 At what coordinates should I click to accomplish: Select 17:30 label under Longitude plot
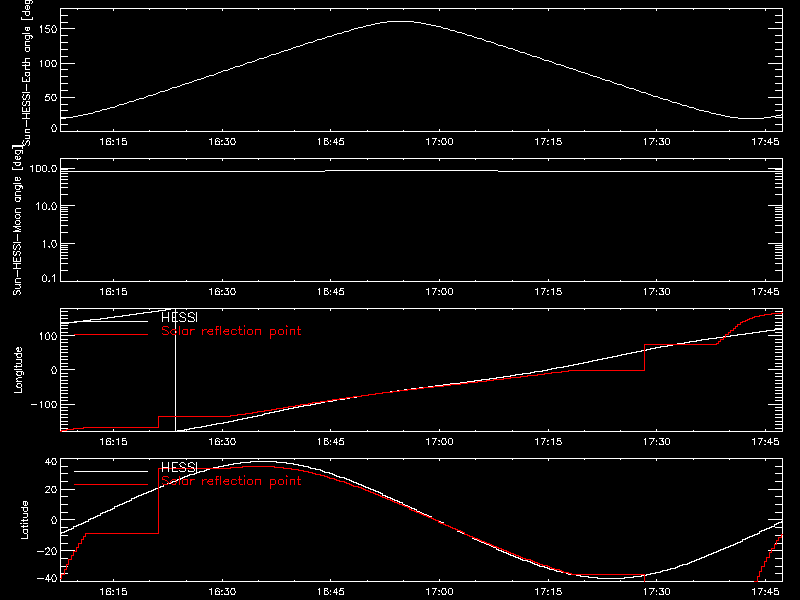657,441
